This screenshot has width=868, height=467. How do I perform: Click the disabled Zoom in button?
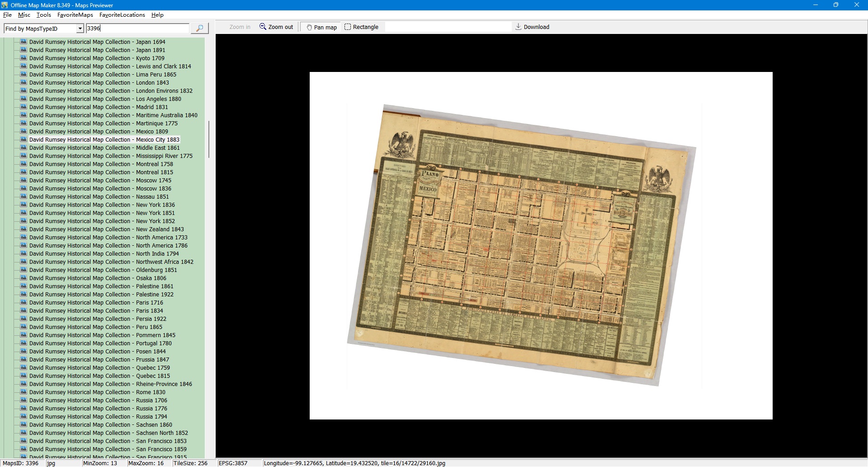tap(240, 27)
